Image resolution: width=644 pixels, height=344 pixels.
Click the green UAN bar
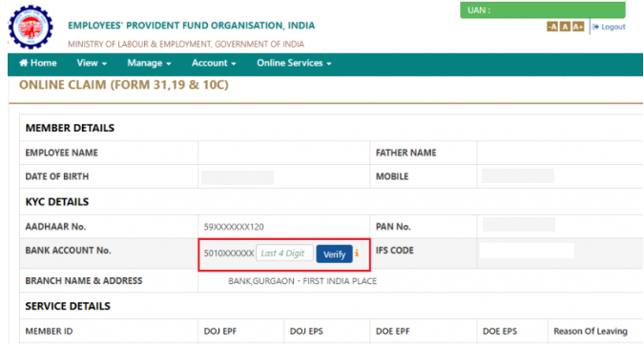(543, 10)
